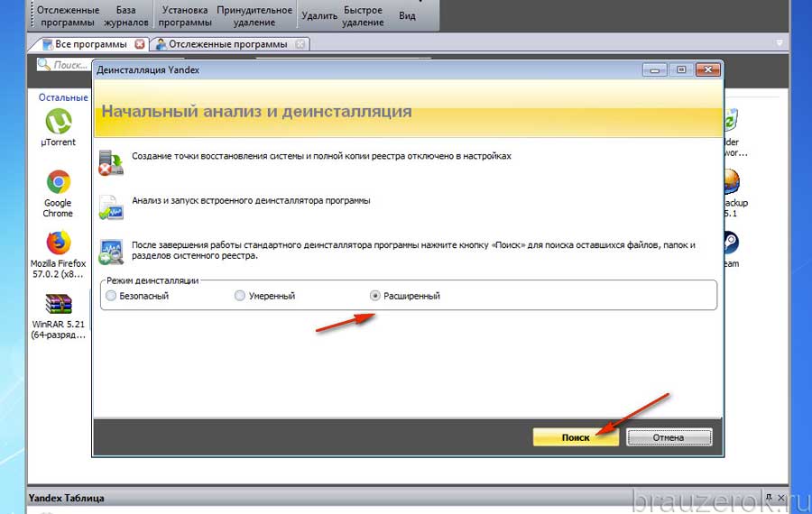Pin the 'Yandex Таблица' bottom panel
812x514 pixels.
(x=769, y=498)
